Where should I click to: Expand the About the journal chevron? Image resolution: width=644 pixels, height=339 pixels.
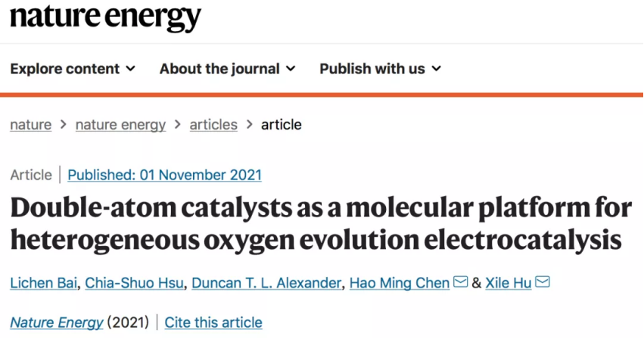pyautogui.click(x=291, y=69)
